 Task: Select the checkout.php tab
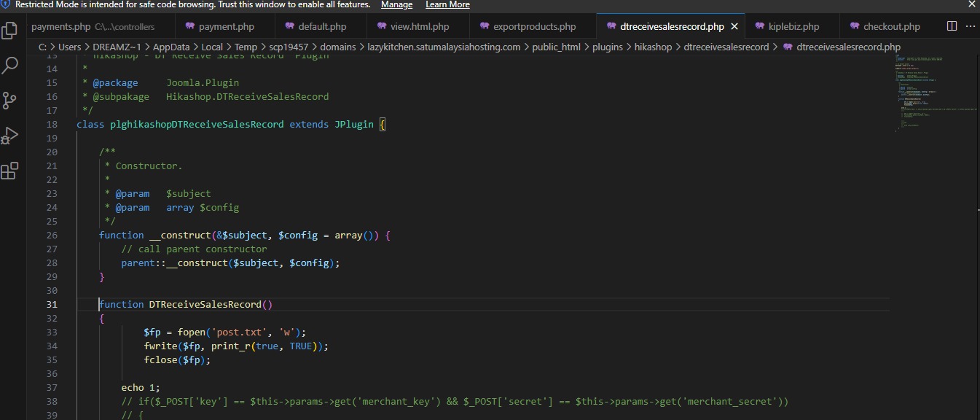(891, 26)
